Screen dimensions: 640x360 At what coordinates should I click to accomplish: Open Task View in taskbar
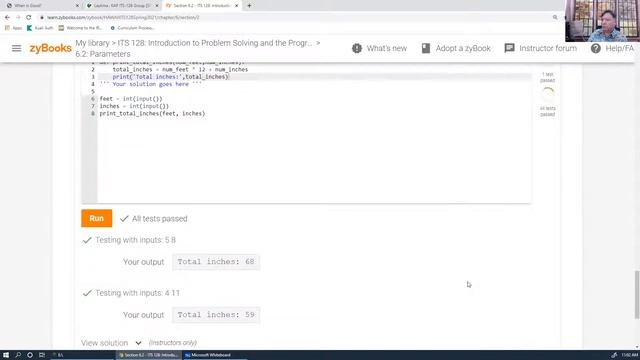42,355
